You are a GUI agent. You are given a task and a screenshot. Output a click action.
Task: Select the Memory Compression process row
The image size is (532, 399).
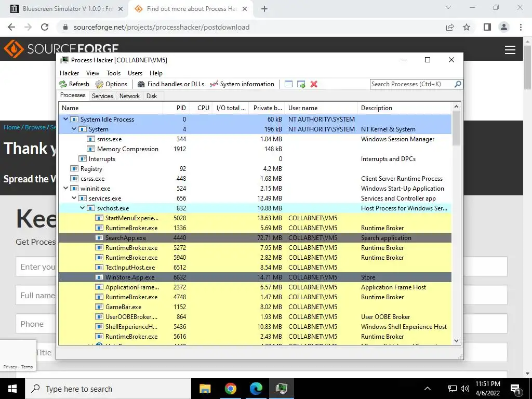255,149
